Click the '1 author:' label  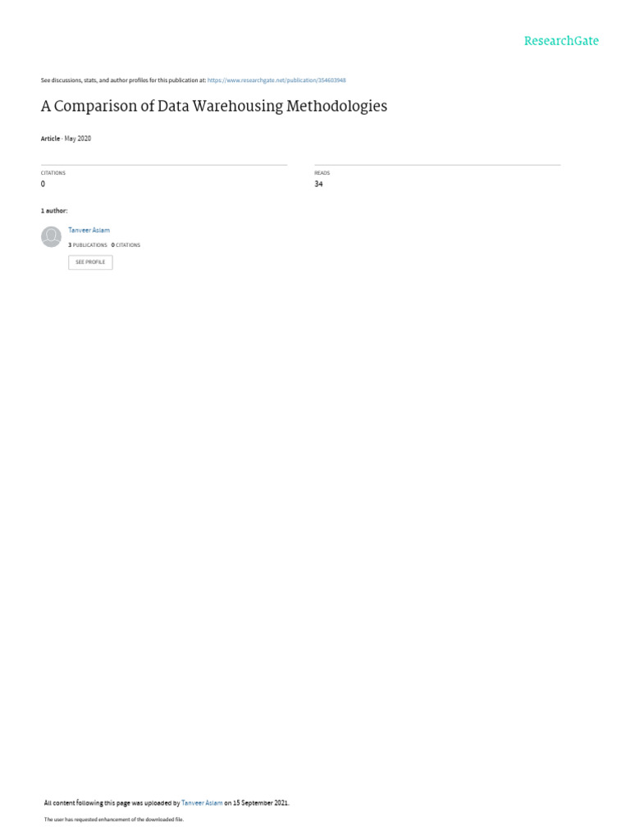pos(54,211)
